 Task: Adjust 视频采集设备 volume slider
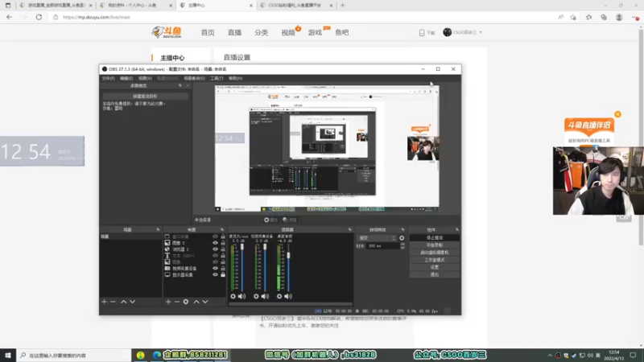pyautogui.click(x=266, y=268)
